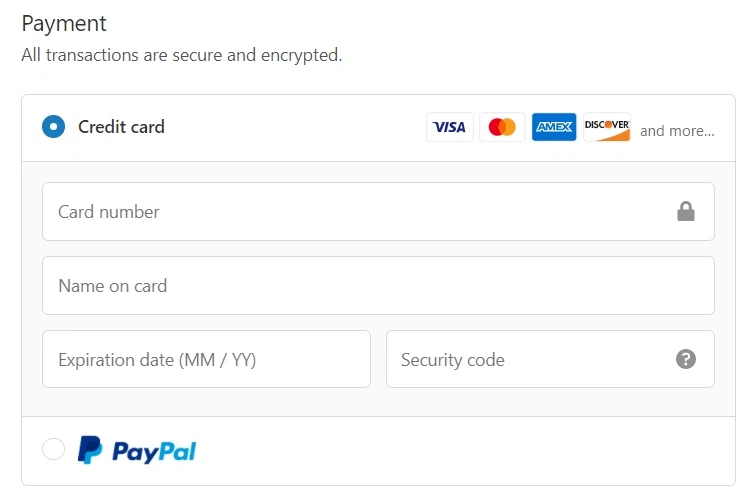Click the American Express logo
The image size is (747, 496).
(x=554, y=127)
